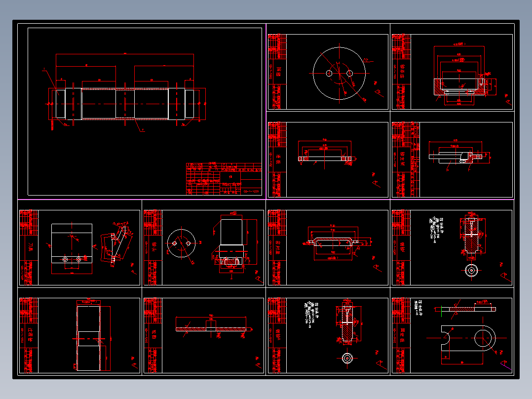532x399 pixels.
Task: Select the 轴支架 section view
Action: pyautogui.click(x=455, y=157)
